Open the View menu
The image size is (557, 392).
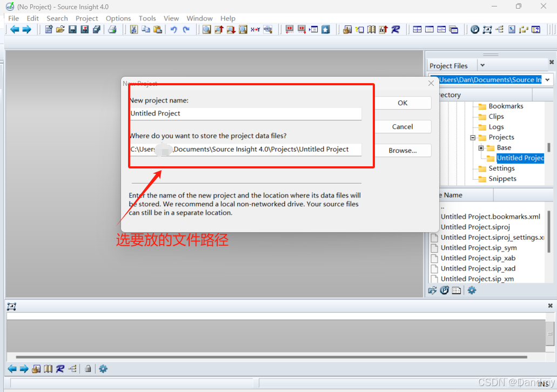(171, 18)
